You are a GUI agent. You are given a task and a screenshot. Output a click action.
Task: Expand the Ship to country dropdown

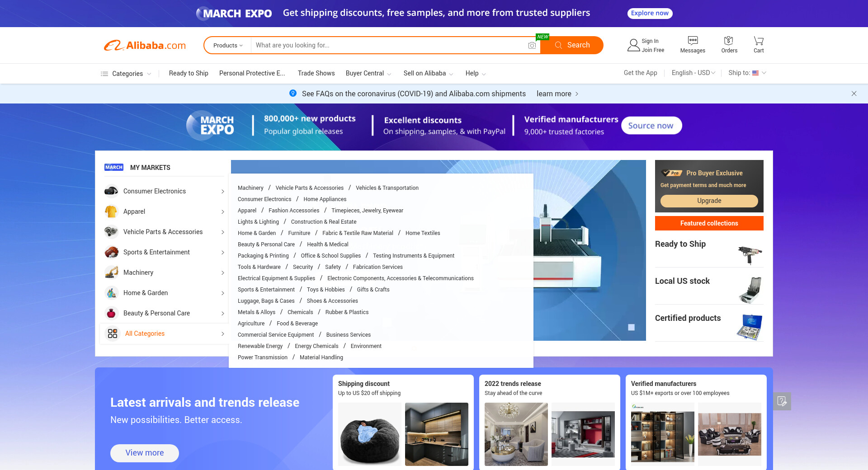(747, 73)
